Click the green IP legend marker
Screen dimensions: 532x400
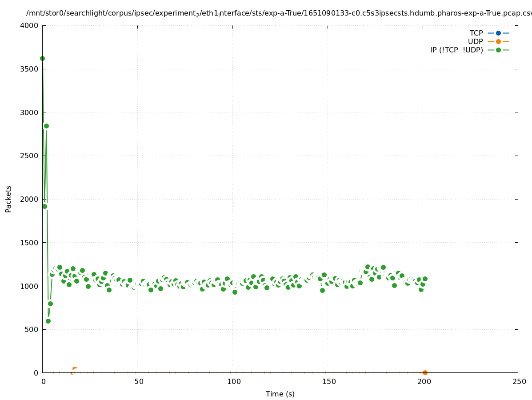pyautogui.click(x=498, y=50)
